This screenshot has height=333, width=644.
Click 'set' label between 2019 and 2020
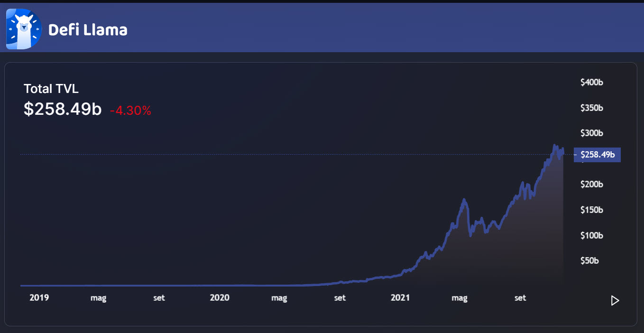[x=159, y=298]
